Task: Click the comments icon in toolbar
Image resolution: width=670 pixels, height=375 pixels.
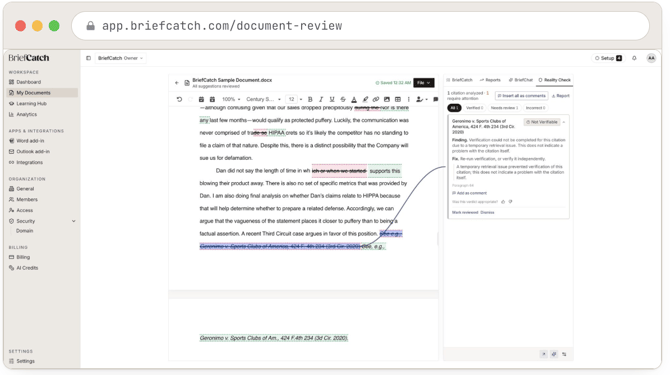Action: [x=435, y=99]
